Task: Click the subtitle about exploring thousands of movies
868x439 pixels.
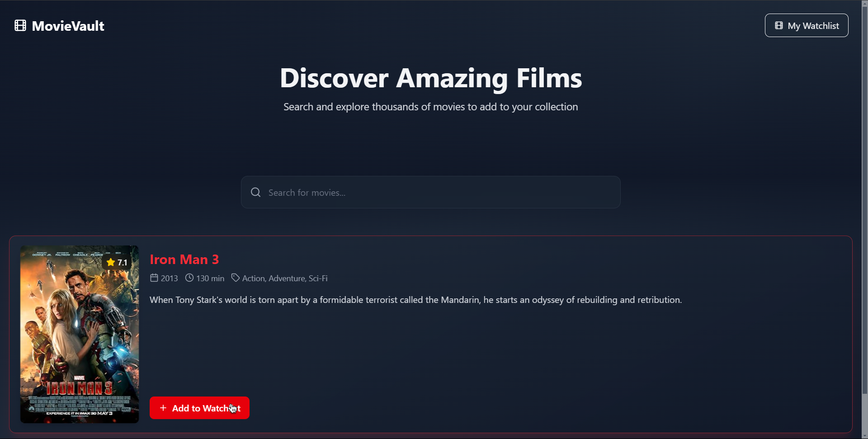Action: pos(431,107)
